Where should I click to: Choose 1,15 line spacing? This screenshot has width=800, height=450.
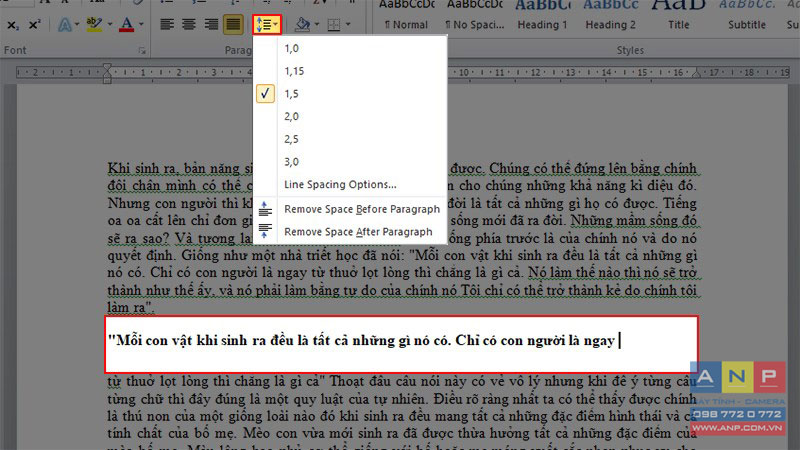(x=350, y=71)
